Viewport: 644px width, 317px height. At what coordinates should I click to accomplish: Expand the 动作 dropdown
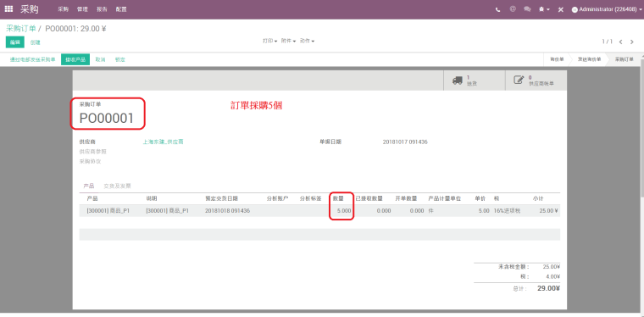307,41
